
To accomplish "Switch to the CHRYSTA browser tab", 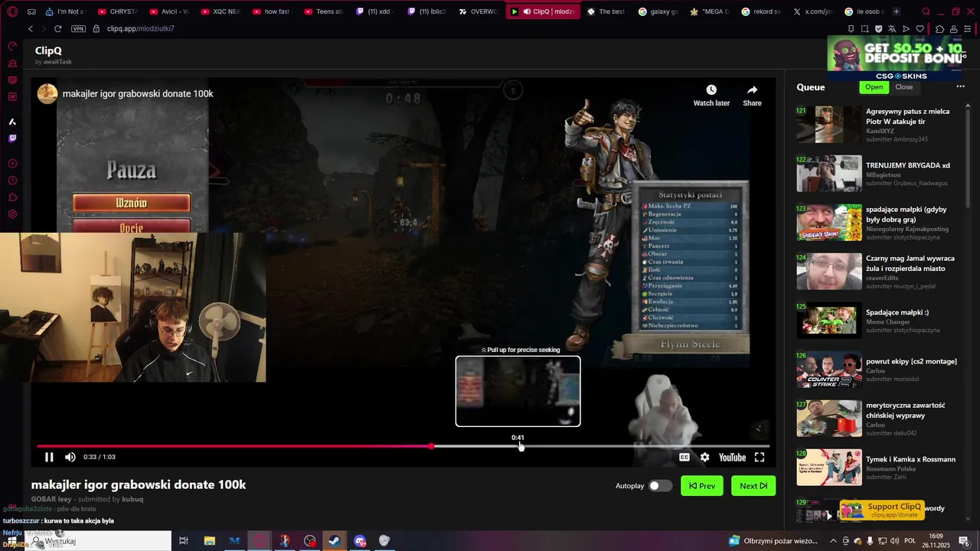I will click(118, 11).
